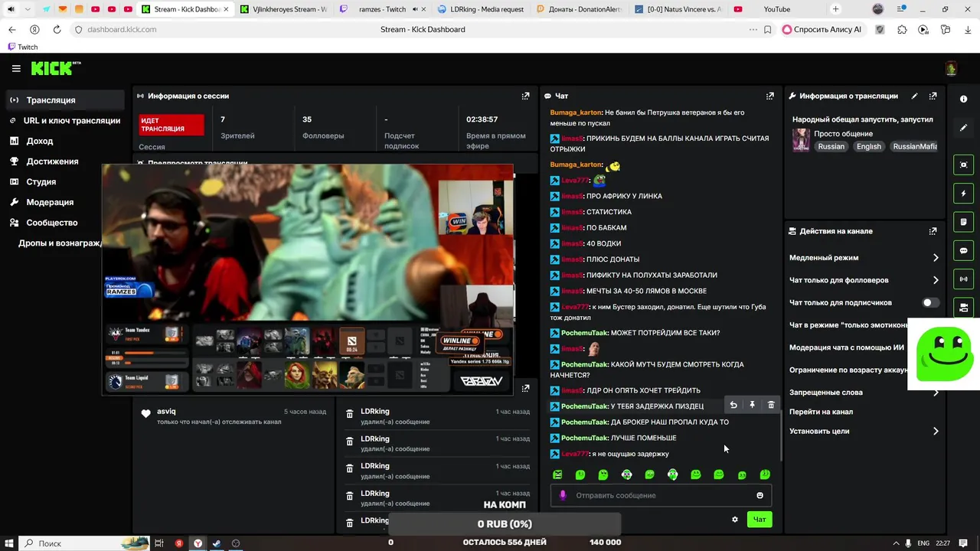This screenshot has width=980, height=551.
Task: Switch to LDRking - Media request tab
Action: tap(482, 9)
